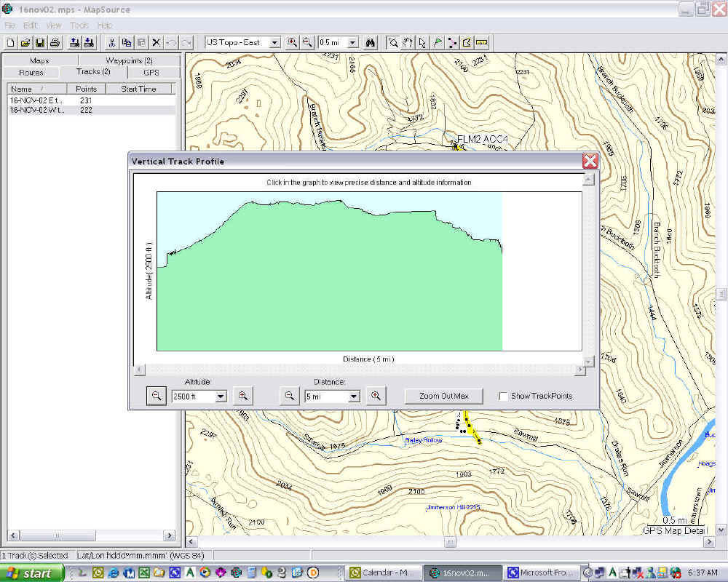The height and width of the screenshot is (582, 728).
Task: Launch Internet Explorer from quick launch
Action: [x=114, y=573]
